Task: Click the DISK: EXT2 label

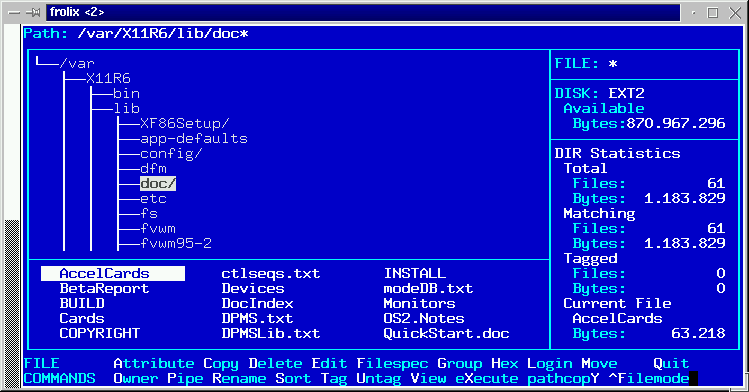Action: 599,94
